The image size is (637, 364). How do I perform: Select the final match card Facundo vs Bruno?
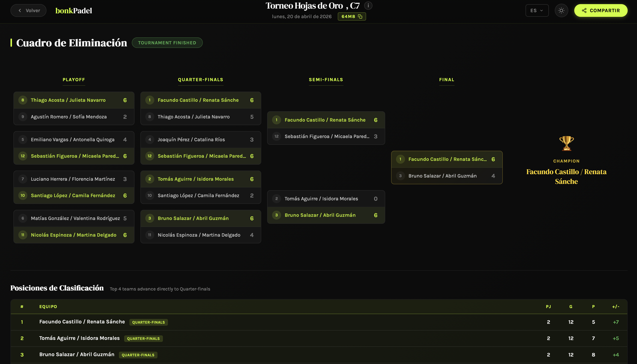tap(447, 167)
